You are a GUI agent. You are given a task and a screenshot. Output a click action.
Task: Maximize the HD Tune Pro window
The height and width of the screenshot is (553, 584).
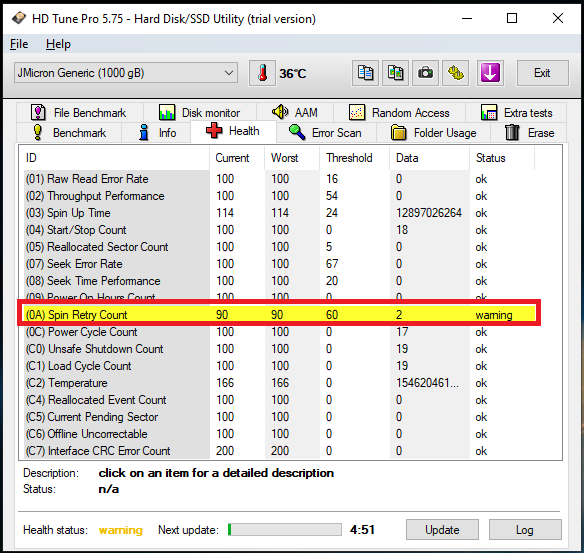coord(512,18)
